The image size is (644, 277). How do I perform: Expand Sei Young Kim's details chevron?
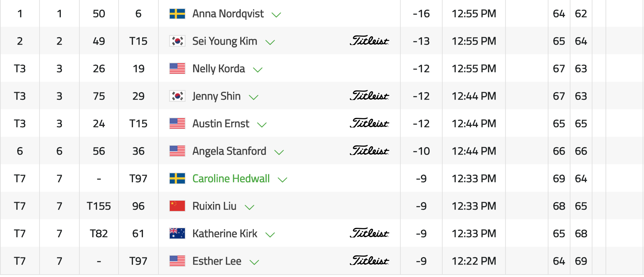[x=270, y=42]
